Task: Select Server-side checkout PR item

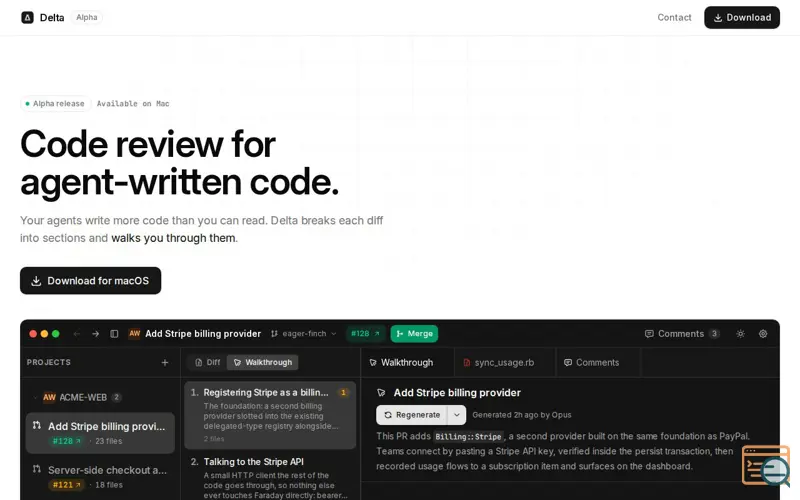Action: click(x=100, y=477)
